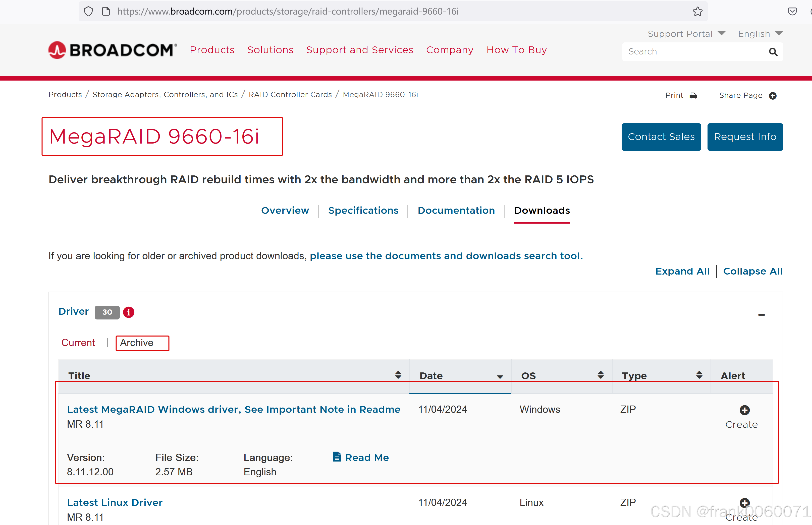Click the search magnifier icon
Viewport: 812px width, 525px height.
pyautogui.click(x=773, y=52)
